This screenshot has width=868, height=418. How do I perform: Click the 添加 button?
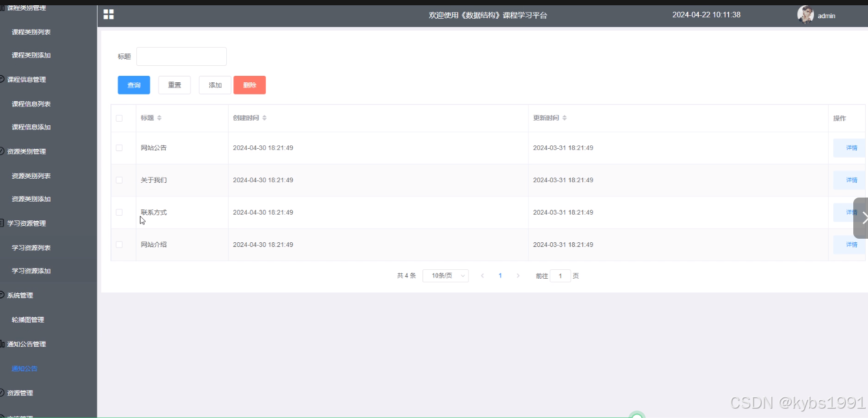pos(215,85)
